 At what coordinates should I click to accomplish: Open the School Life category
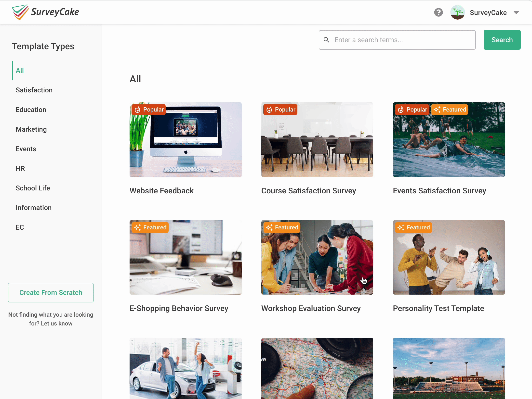pos(33,188)
